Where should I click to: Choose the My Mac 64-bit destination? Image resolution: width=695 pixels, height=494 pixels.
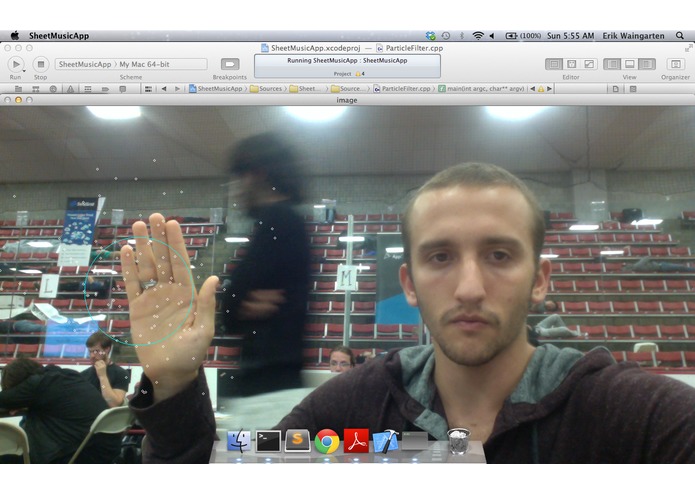[144, 64]
